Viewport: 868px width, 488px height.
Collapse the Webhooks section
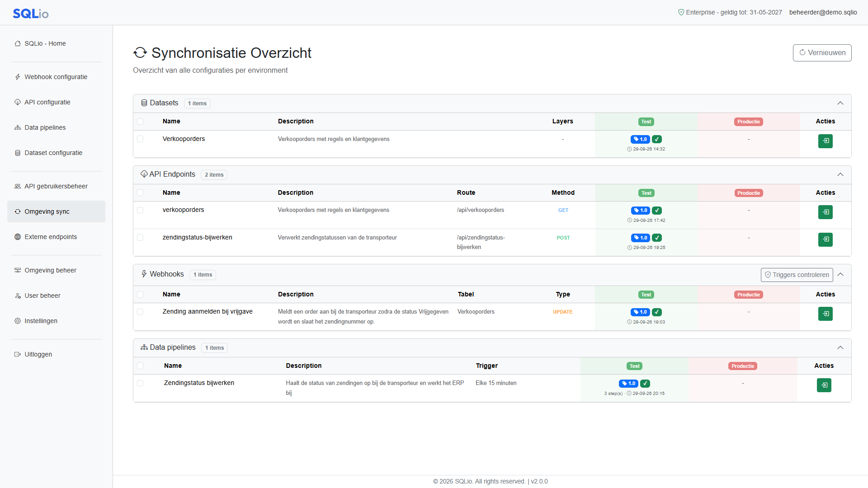[x=840, y=275]
